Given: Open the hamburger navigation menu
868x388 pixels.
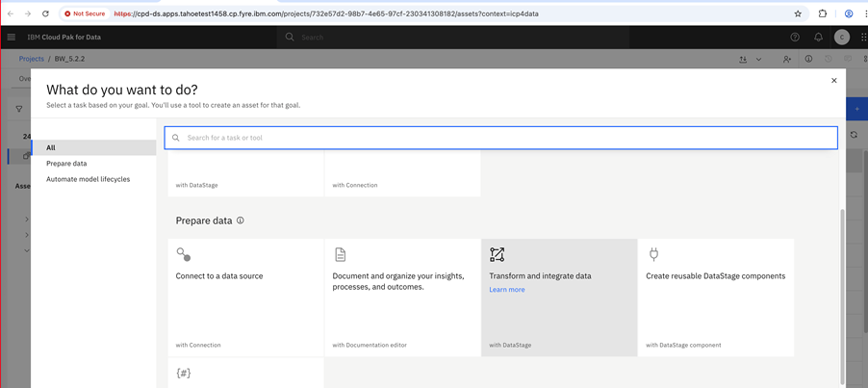Looking at the screenshot, I should click(12, 38).
